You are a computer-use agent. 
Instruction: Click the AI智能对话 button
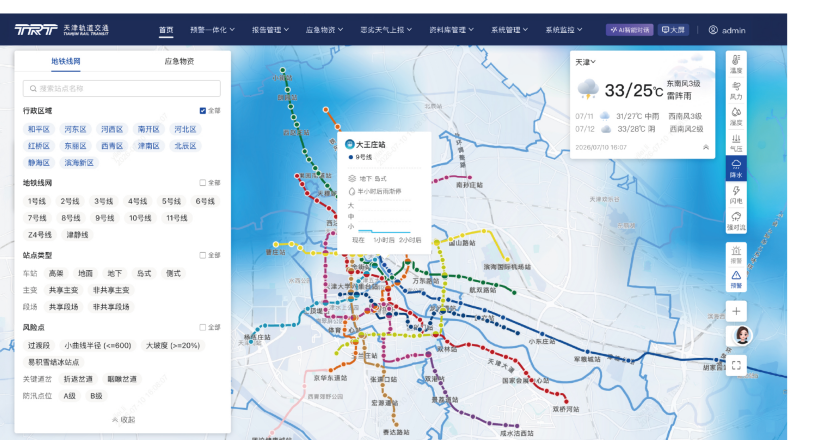629,30
